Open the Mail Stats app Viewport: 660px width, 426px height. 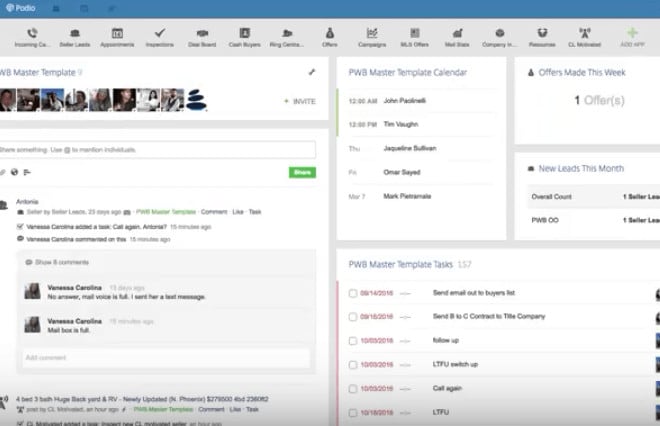click(457, 37)
